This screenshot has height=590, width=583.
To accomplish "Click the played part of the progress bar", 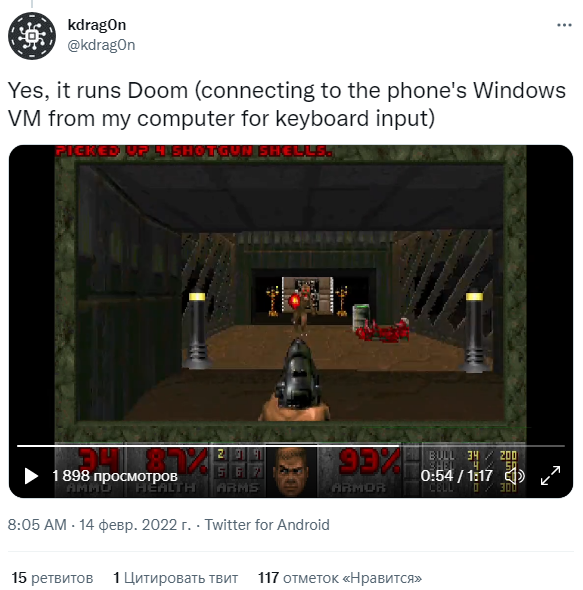I will [x=208, y=446].
